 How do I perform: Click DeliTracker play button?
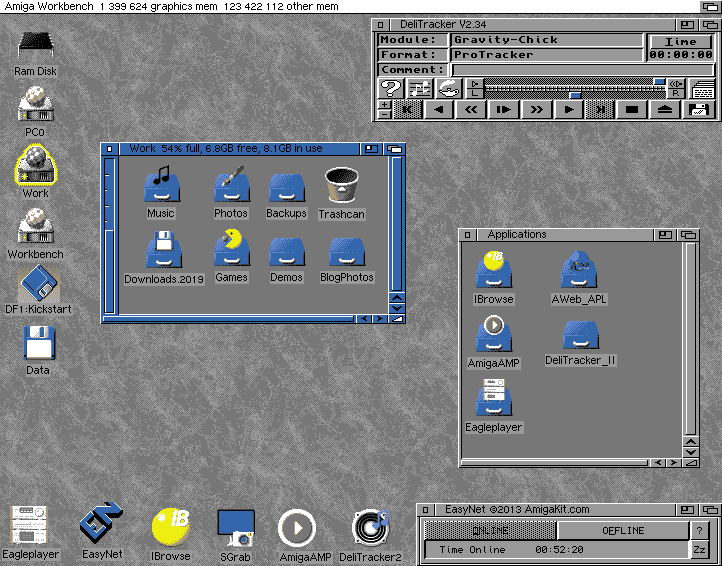click(569, 110)
